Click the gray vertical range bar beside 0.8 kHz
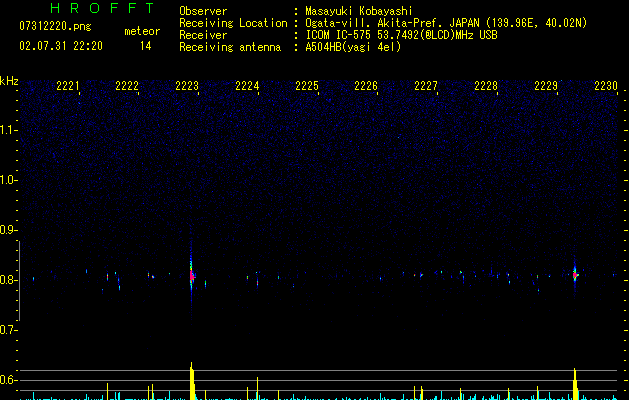The width and height of the screenshot is (629, 400). pyautogui.click(x=19, y=281)
